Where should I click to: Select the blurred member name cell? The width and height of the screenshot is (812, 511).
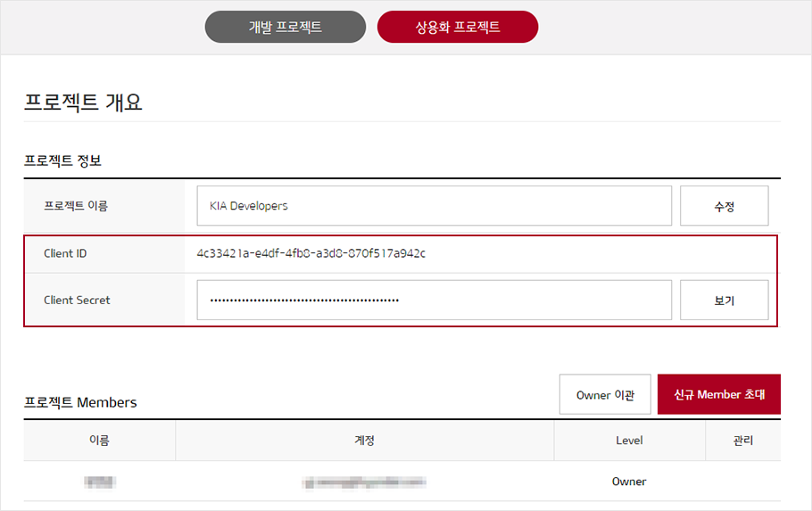[100, 482]
